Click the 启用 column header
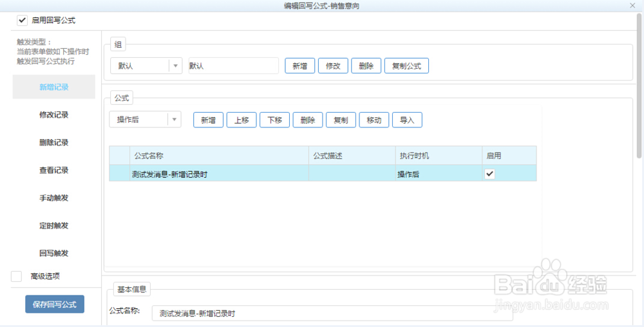 509,156
